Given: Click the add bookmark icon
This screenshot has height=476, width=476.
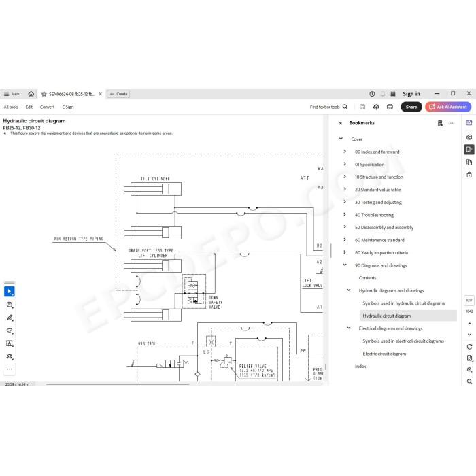Looking at the screenshot, I should pyautogui.click(x=440, y=123).
